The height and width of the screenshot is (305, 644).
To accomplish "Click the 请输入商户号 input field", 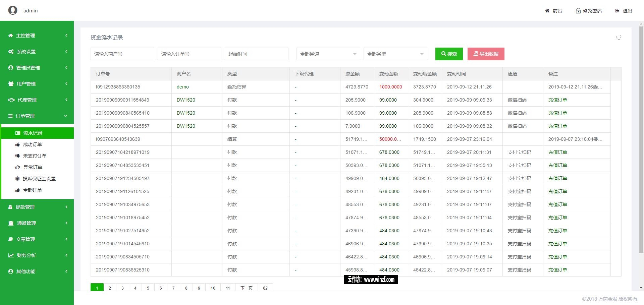I will 122,54.
